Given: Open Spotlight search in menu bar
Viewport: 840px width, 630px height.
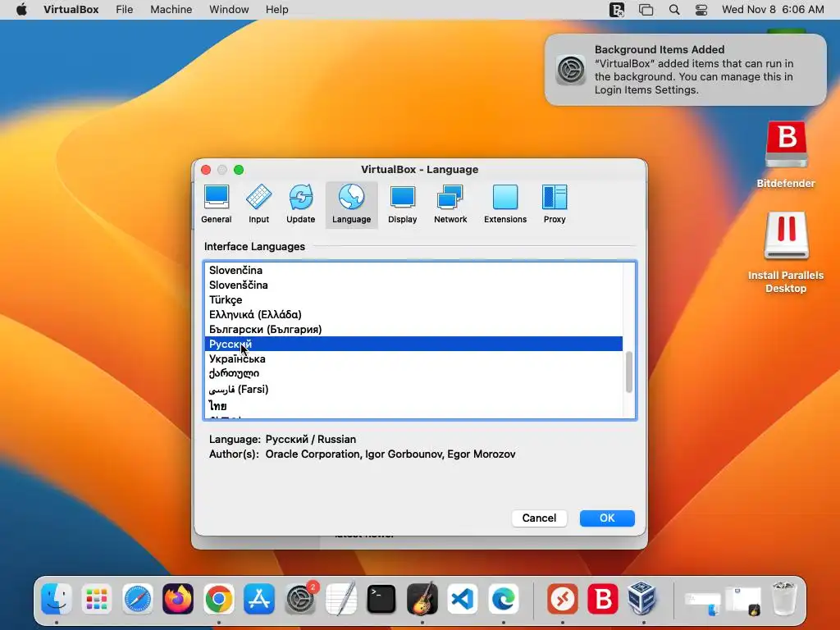Looking at the screenshot, I should [674, 10].
